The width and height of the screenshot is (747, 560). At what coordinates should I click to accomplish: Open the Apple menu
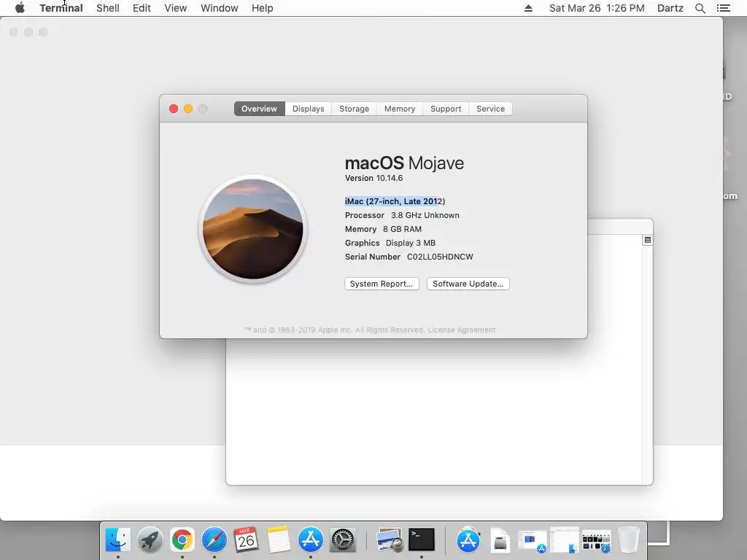pyautogui.click(x=20, y=8)
